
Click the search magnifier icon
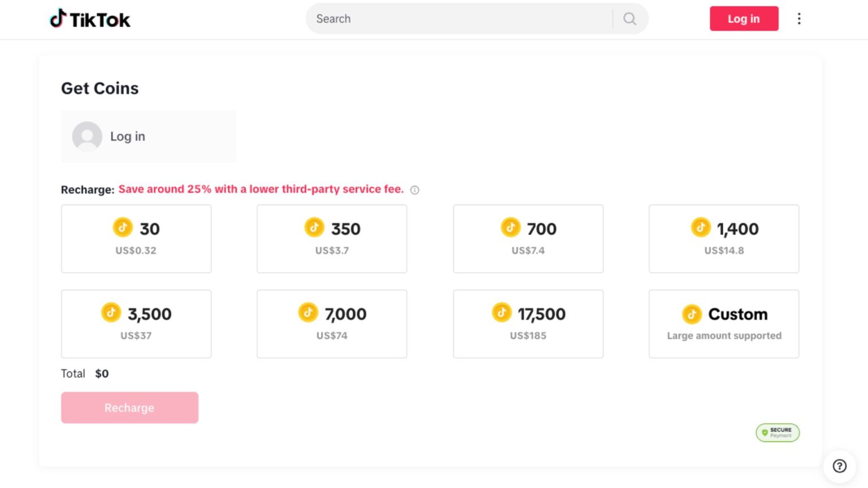coord(630,19)
